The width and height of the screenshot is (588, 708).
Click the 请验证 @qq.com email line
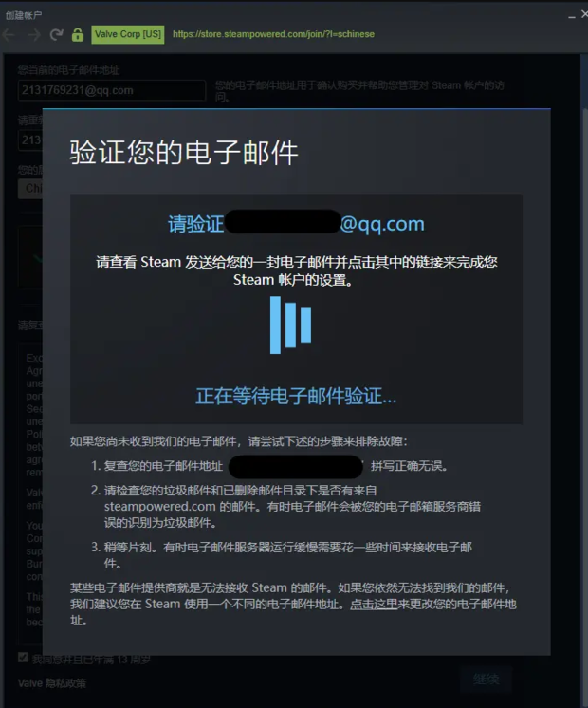point(296,224)
